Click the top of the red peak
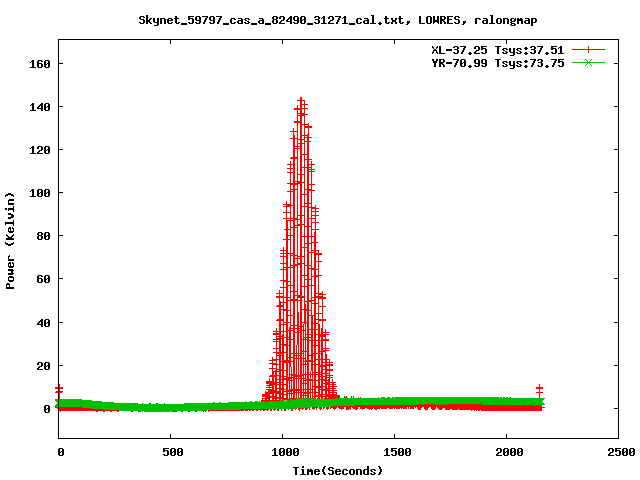 click(x=301, y=100)
